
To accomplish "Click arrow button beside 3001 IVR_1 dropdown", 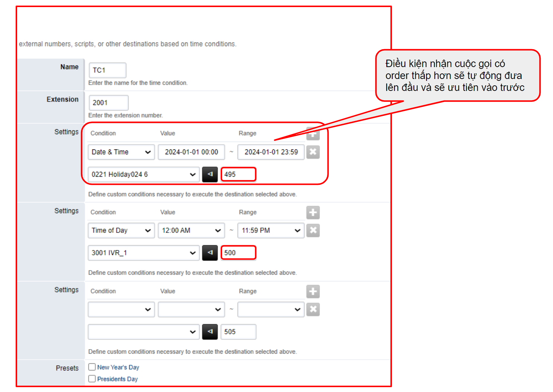I will [x=210, y=253].
